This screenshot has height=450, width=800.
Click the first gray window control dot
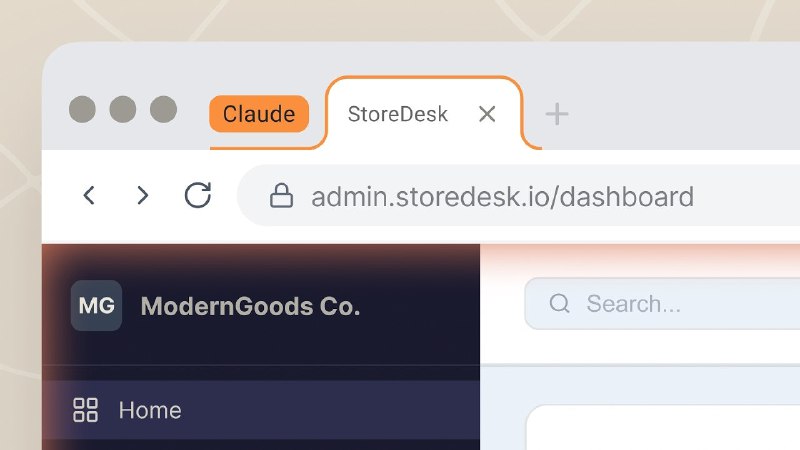pos(82,109)
